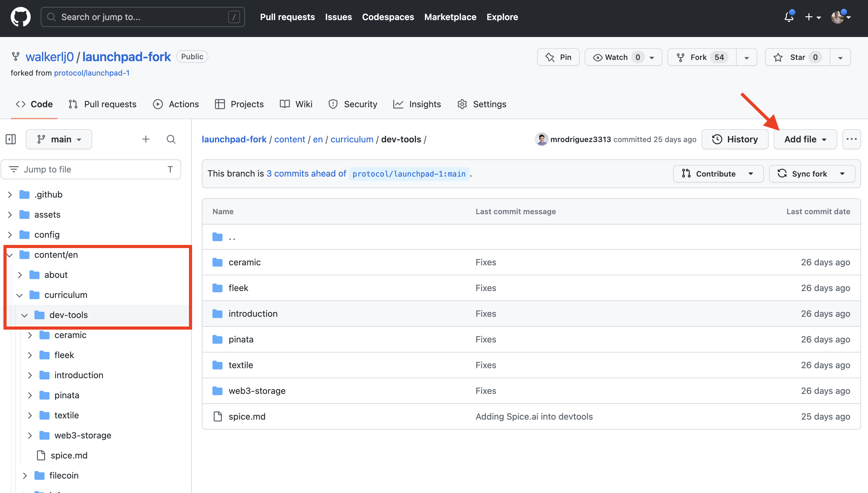
Task: View 3 commits ahead comparison
Action: (306, 173)
